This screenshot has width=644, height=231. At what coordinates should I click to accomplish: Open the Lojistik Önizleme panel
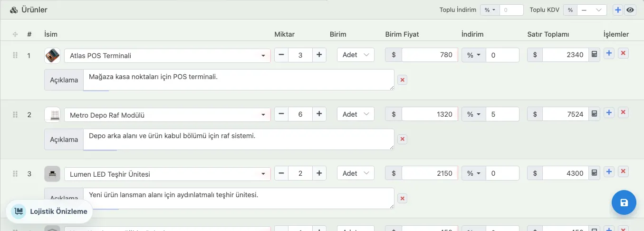pos(49,211)
